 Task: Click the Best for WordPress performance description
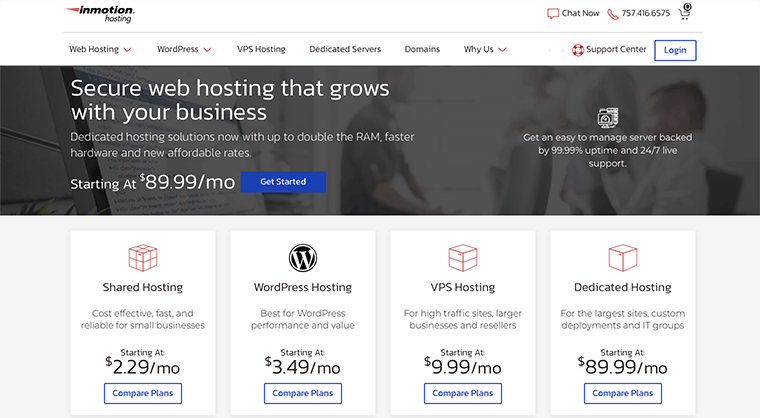pyautogui.click(x=302, y=319)
